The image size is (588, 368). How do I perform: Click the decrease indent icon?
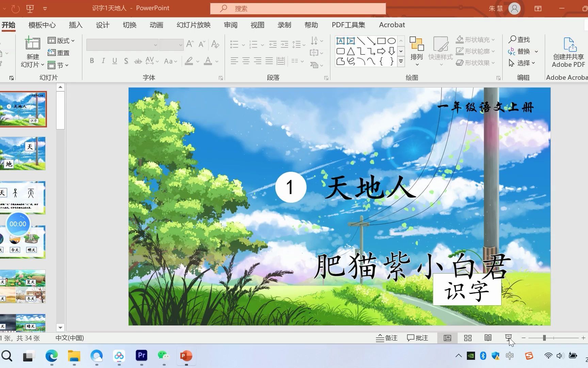[x=273, y=44]
